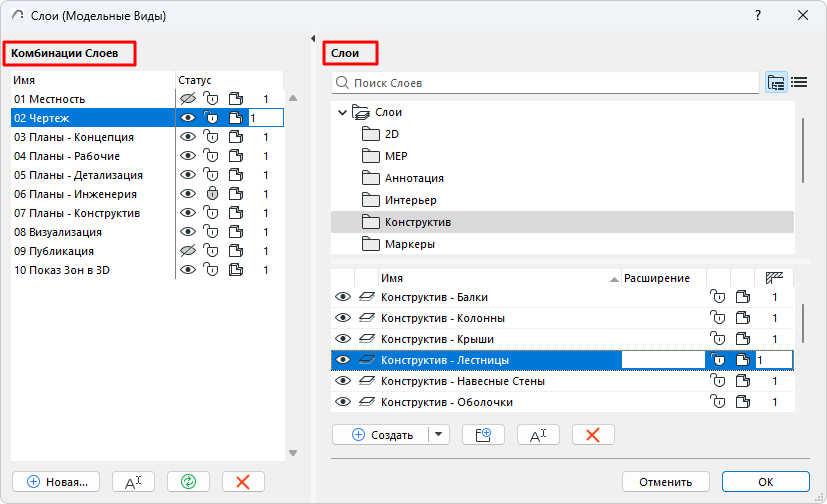Rename the selected layer combination
827x504 pixels.
click(133, 481)
